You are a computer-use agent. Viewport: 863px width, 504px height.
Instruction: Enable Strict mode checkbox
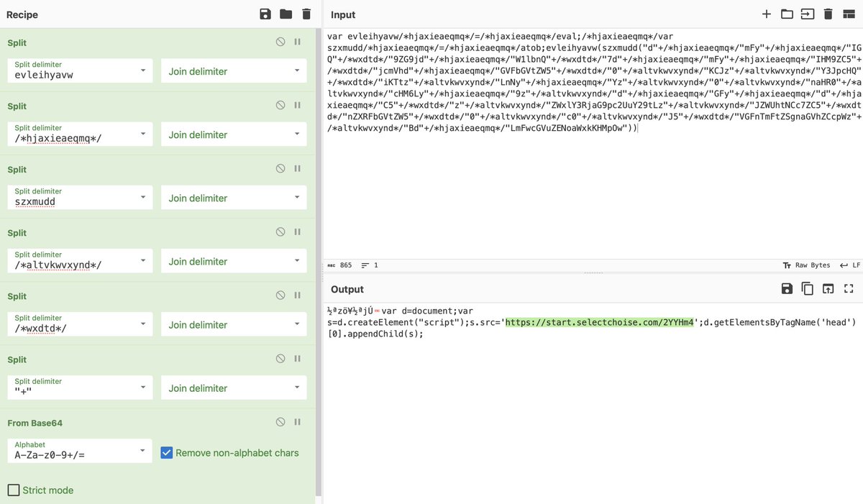click(x=14, y=490)
